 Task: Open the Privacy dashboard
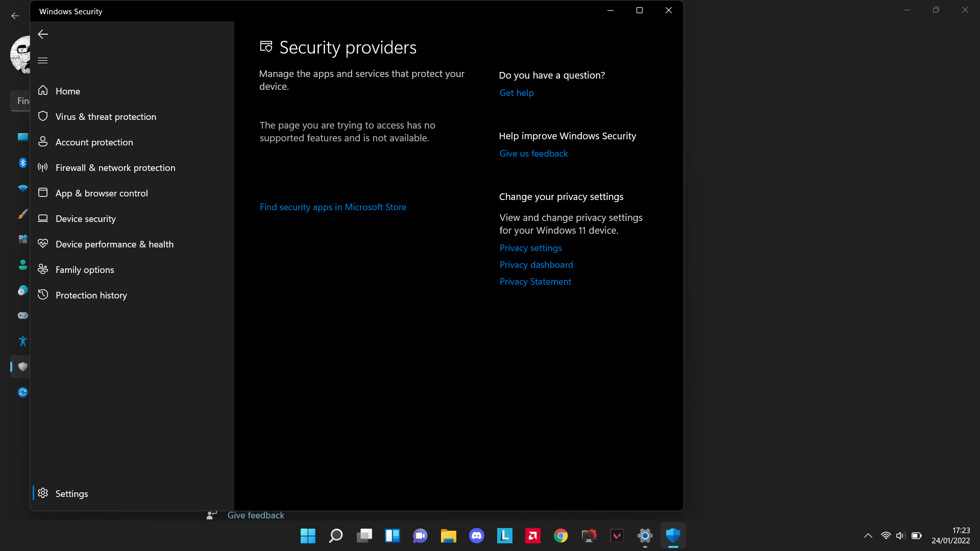536,264
